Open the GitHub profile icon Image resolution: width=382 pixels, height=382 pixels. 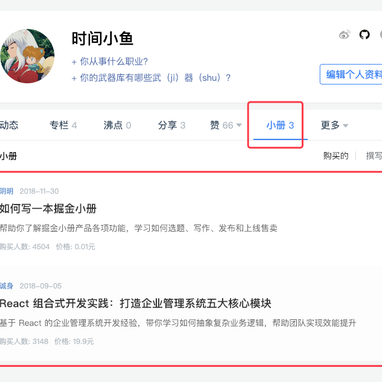tap(364, 34)
